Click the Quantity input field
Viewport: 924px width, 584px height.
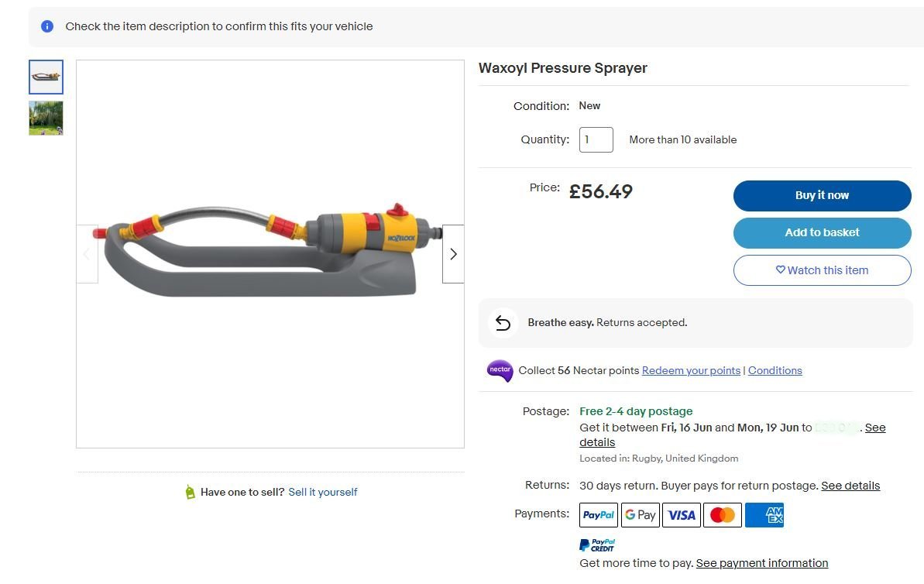coord(596,140)
